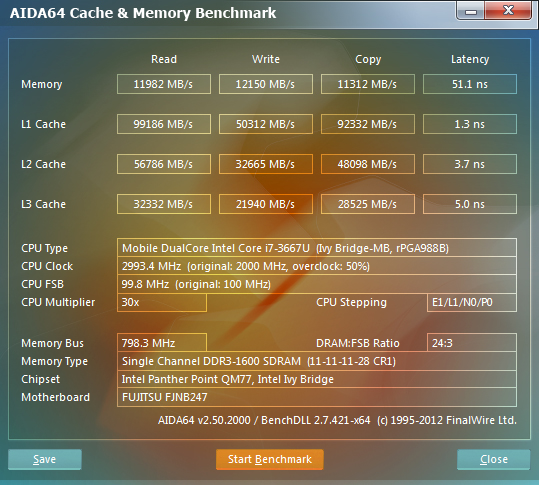Select the L3 Cache Read 32332 MB/s field

click(x=164, y=204)
